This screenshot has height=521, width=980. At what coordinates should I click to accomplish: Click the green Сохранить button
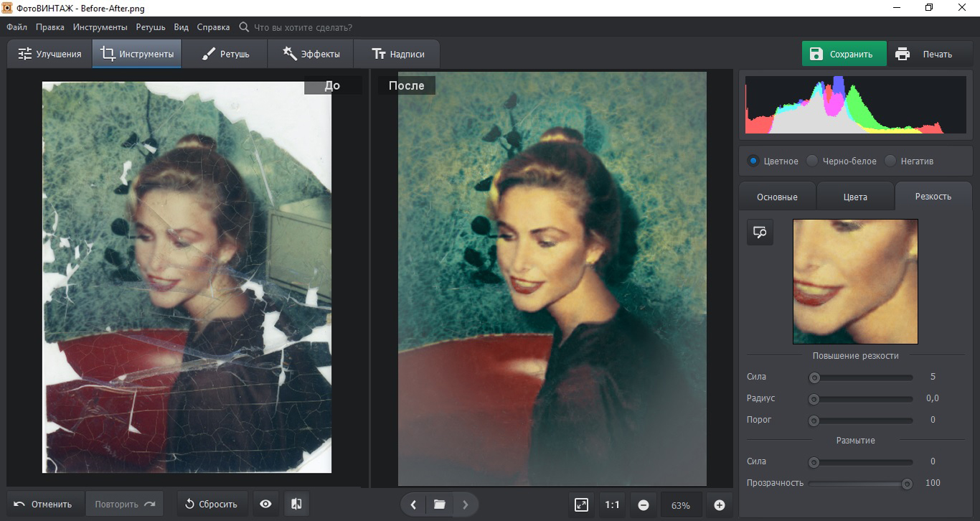point(844,54)
